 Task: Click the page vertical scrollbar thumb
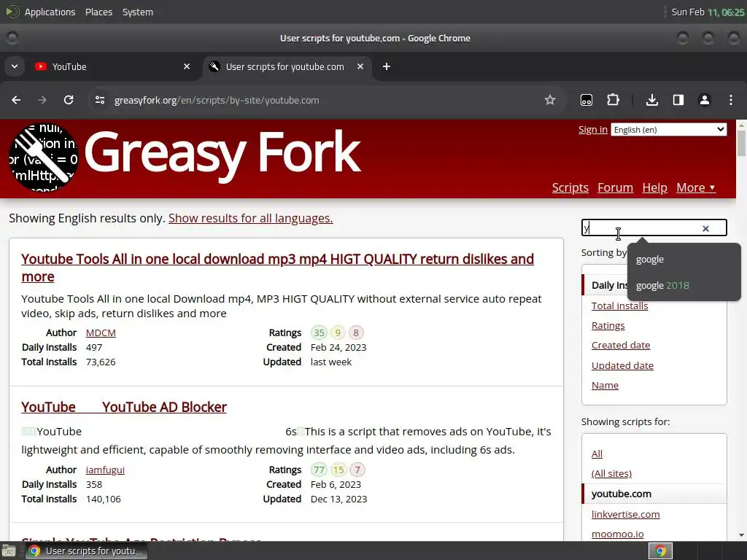click(741, 143)
